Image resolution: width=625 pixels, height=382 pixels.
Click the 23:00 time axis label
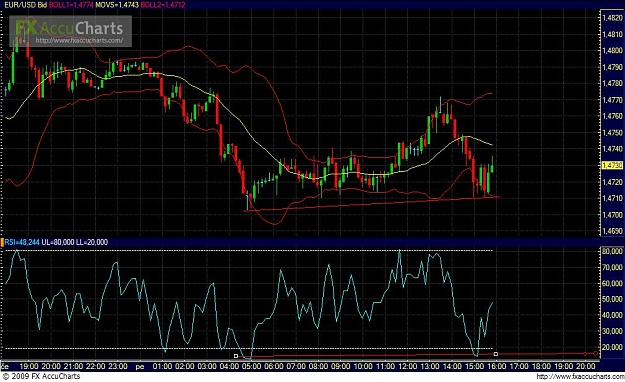118,366
